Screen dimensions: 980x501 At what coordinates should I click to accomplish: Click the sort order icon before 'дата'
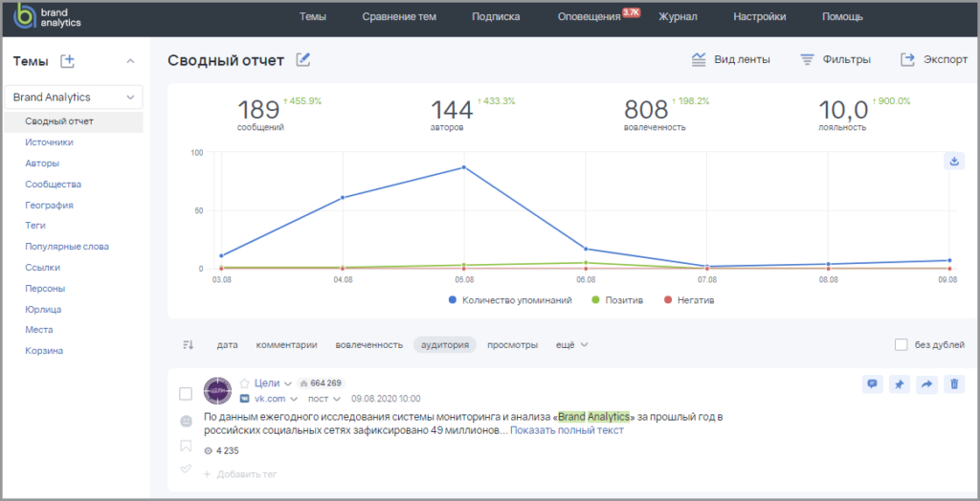tap(188, 345)
